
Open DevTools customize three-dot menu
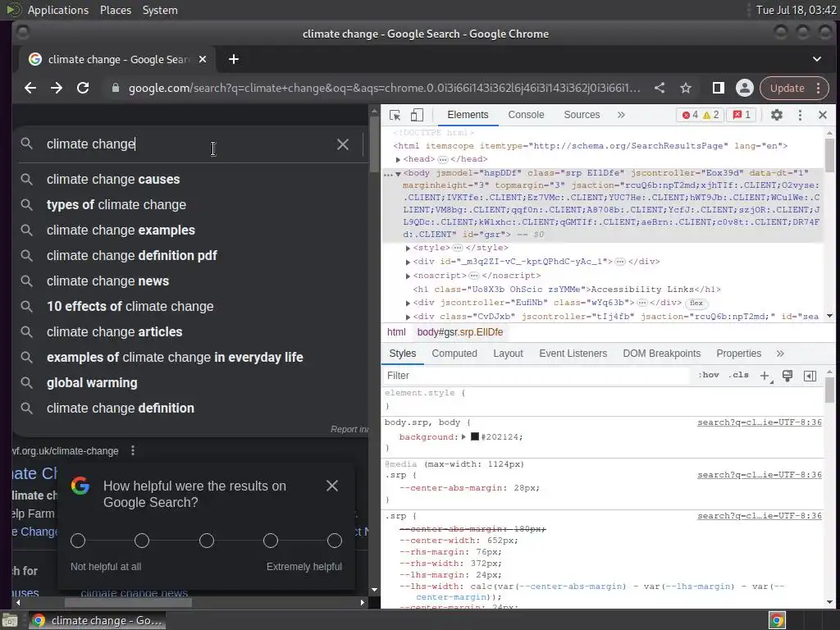(800, 115)
